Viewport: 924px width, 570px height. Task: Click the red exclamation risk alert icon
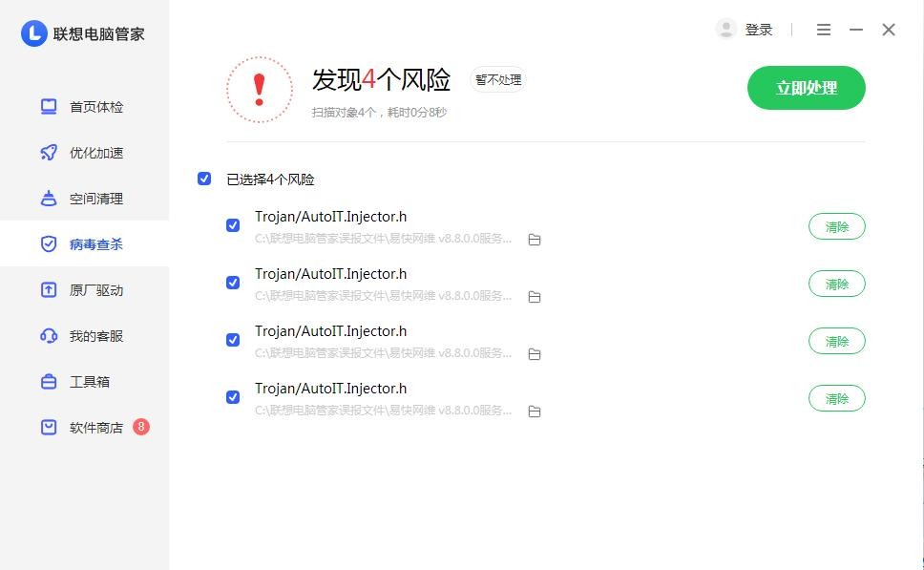point(260,90)
